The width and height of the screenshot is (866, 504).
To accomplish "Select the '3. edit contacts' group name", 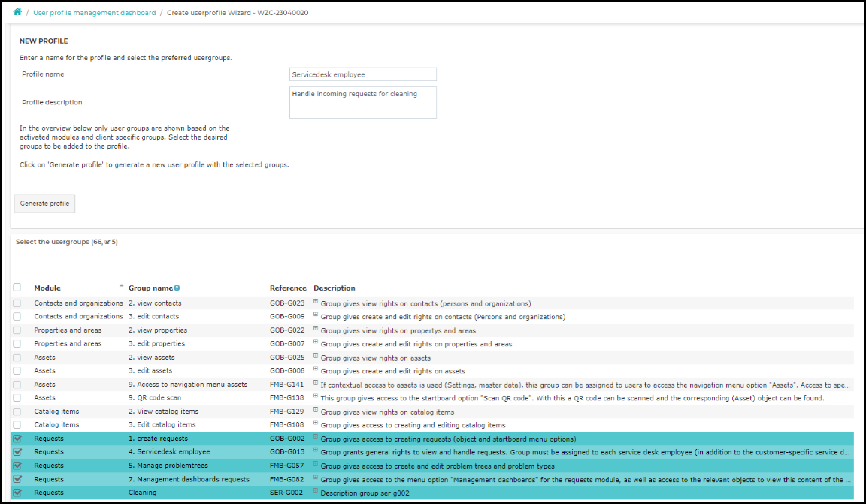I will 153,316.
